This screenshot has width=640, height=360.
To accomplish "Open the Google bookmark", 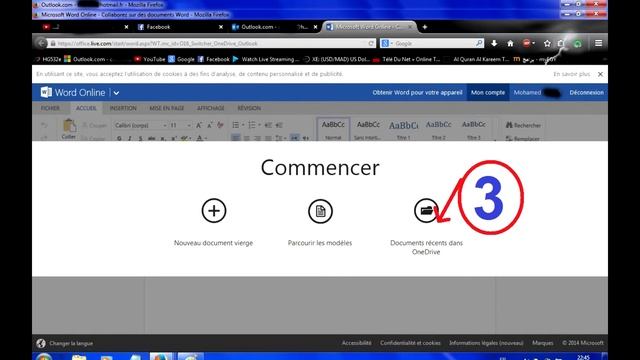I will click(x=181, y=59).
